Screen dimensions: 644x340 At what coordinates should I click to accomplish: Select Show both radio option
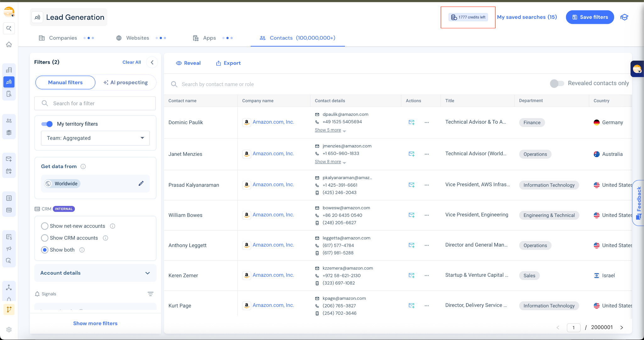point(45,250)
